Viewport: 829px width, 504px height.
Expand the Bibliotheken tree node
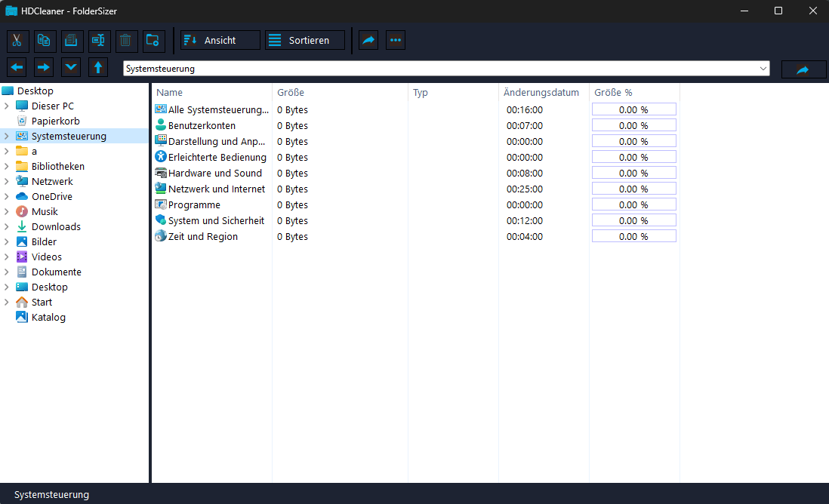pyautogui.click(x=7, y=167)
